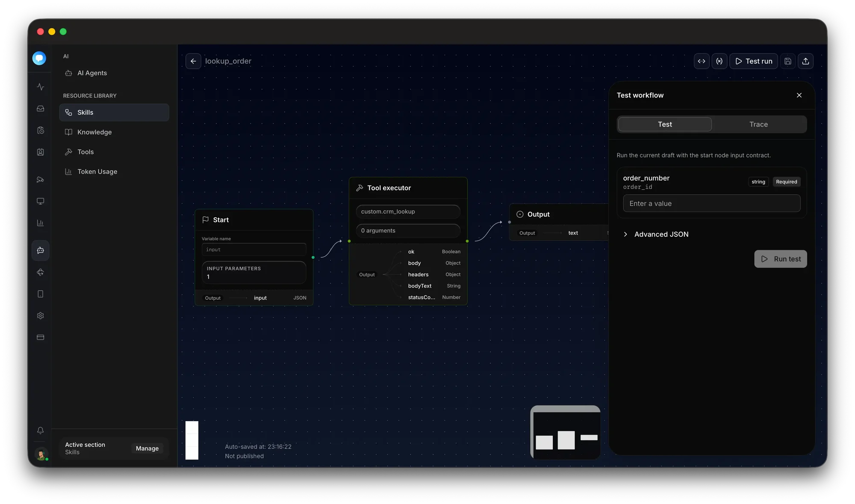
Task: Switch to the Test tab
Action: [665, 124]
